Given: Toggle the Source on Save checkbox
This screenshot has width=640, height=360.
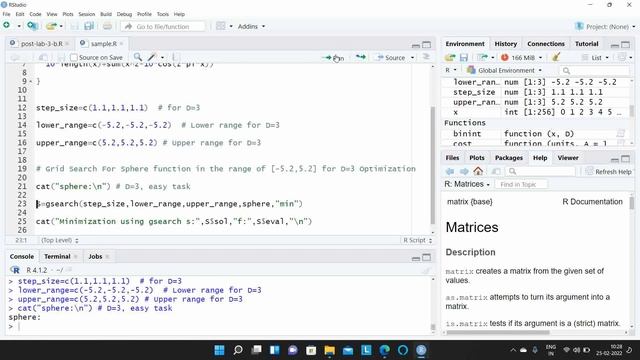Looking at the screenshot, I should coord(74,58).
